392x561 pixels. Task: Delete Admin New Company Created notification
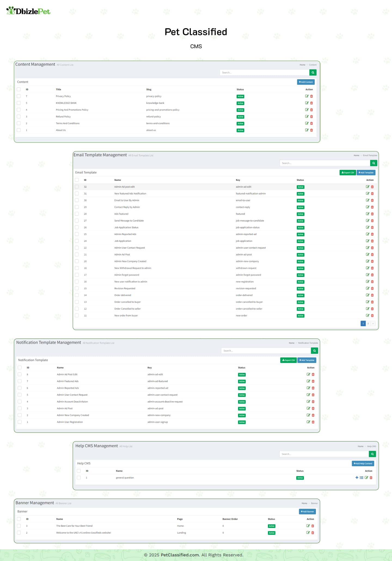(x=313, y=415)
